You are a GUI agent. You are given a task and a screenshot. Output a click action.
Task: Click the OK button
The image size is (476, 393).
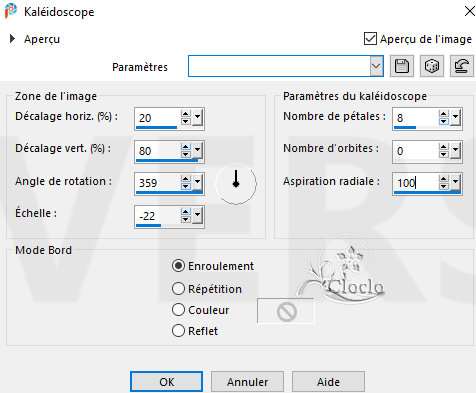pos(166,382)
